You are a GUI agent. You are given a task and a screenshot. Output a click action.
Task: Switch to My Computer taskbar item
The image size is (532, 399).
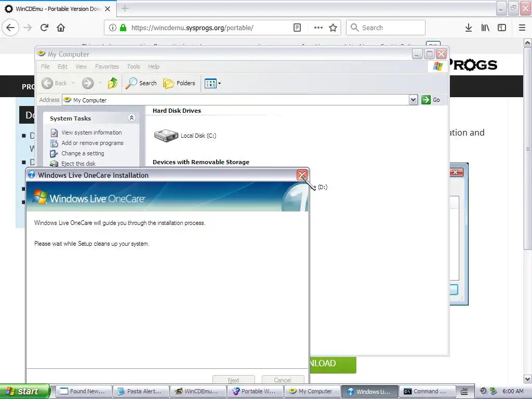tap(312, 391)
